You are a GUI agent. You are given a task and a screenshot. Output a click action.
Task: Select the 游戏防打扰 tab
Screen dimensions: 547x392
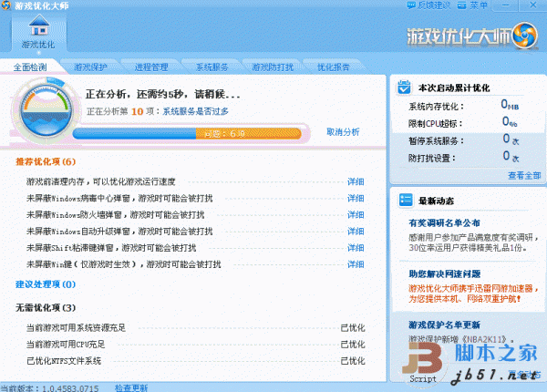coord(273,67)
